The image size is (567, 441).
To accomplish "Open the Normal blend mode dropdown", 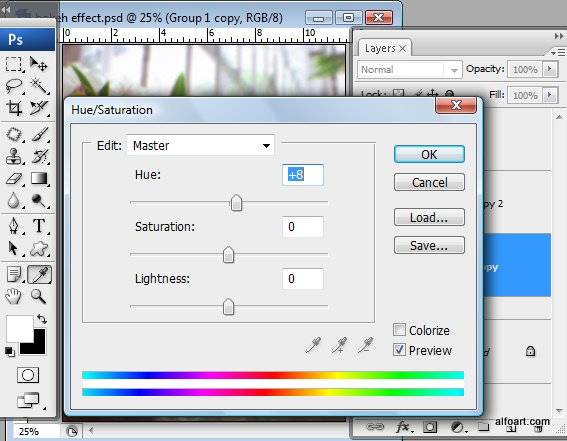I will click(x=409, y=69).
